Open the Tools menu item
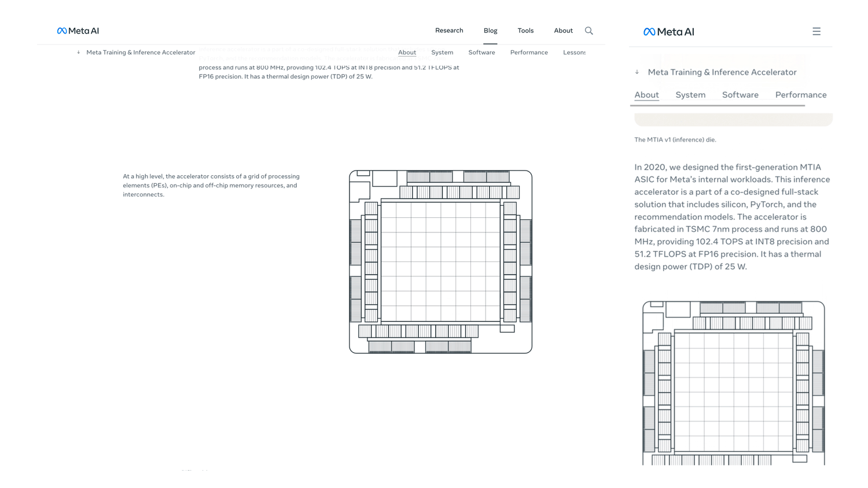The width and height of the screenshot is (868, 488). tap(525, 31)
